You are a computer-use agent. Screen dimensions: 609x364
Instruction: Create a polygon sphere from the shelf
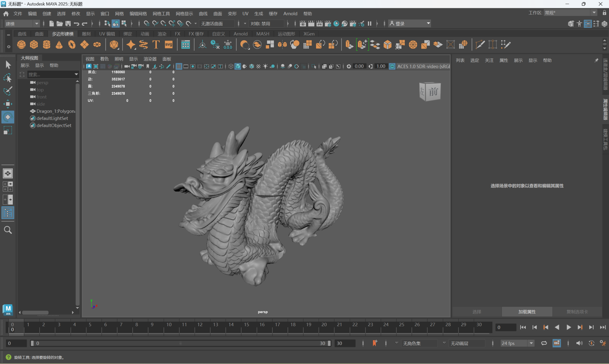(x=21, y=45)
